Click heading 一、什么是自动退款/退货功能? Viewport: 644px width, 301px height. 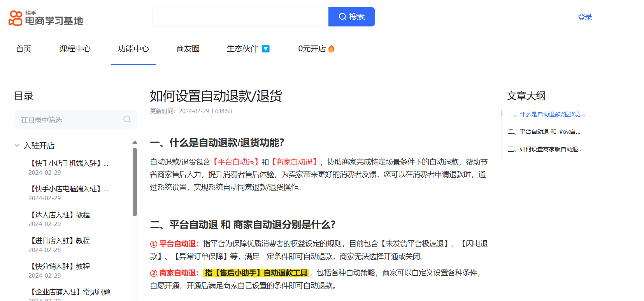click(x=217, y=142)
